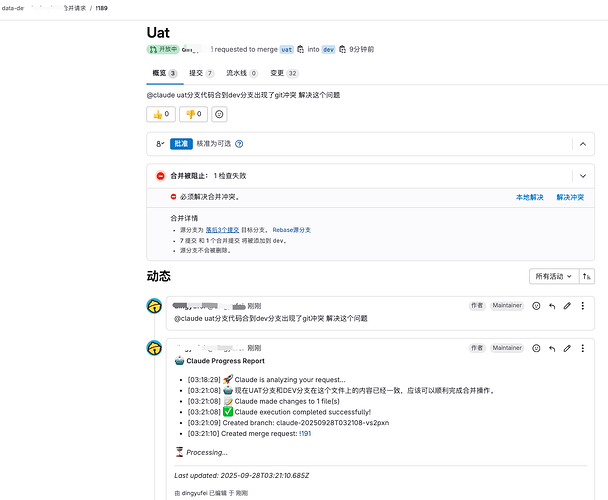This screenshot has width=608, height=500.
Task: Click the !189 breadcrumb item
Action: [102, 8]
